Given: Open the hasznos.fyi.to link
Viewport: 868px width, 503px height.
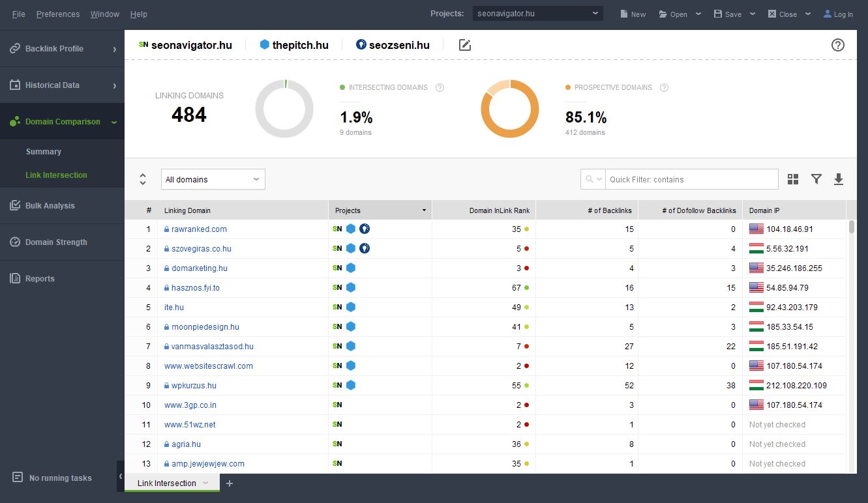Looking at the screenshot, I should [x=196, y=287].
